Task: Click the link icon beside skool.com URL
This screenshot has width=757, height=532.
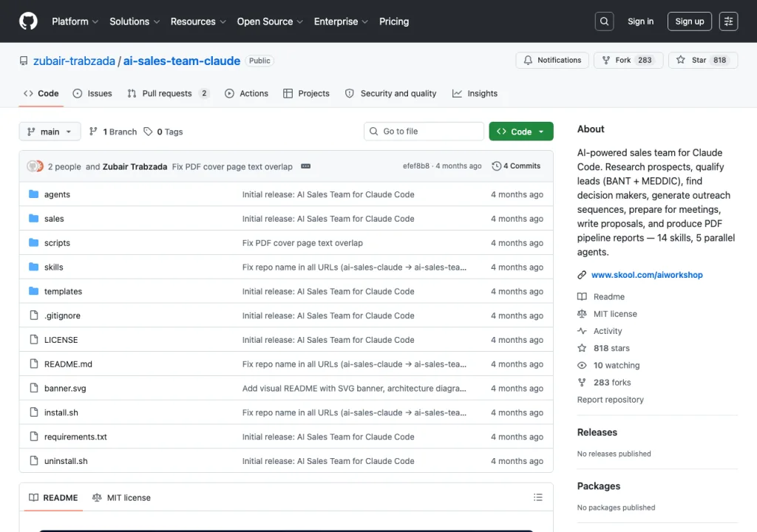Action: (x=582, y=275)
